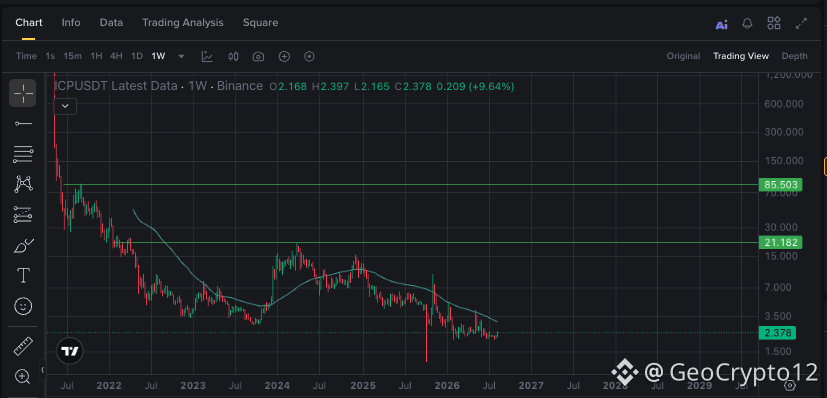Image resolution: width=827 pixels, height=398 pixels.
Task: Click the TradingView logo badge
Action: click(70, 351)
